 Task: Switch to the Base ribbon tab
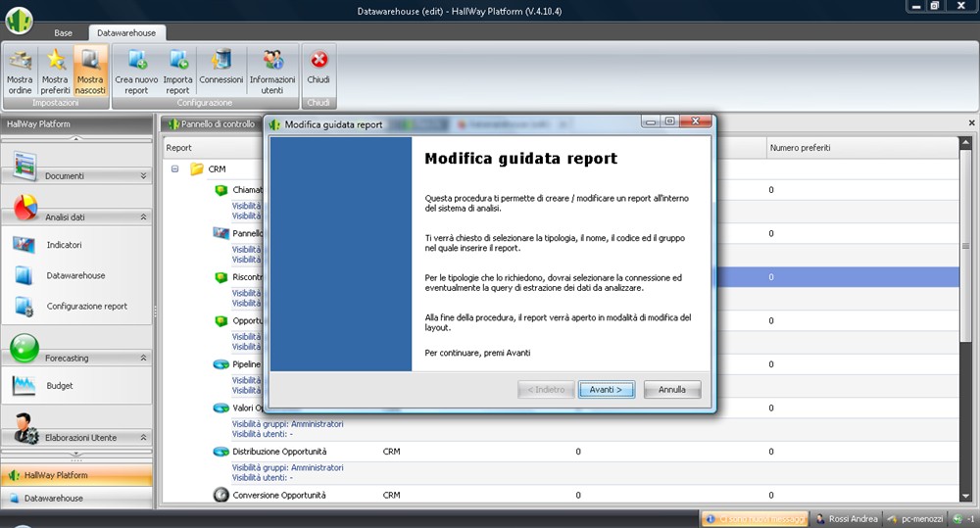click(63, 32)
